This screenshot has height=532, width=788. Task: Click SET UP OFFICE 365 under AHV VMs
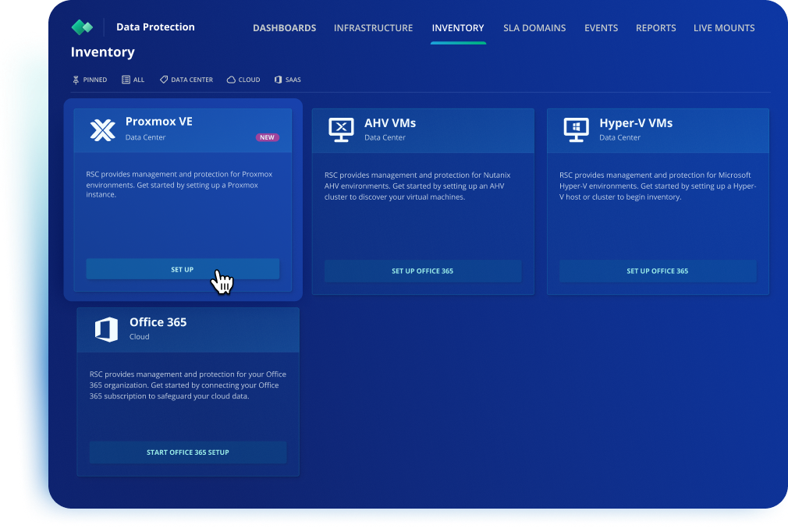422,271
